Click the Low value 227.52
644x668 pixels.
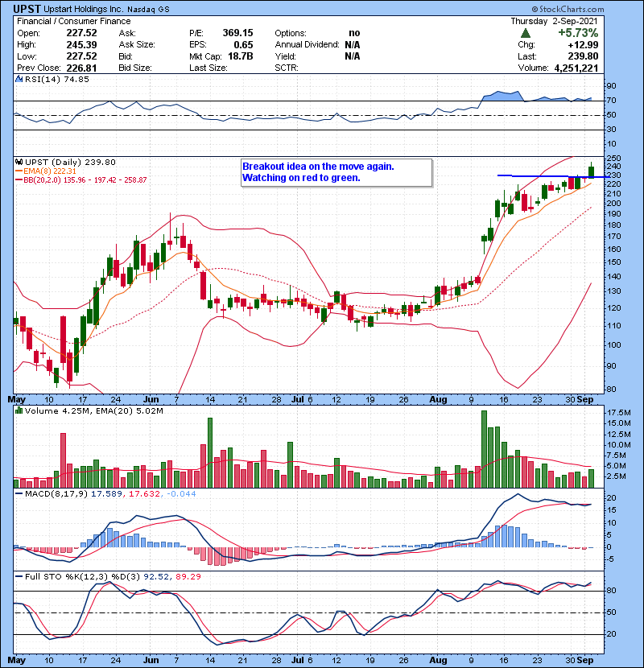pyautogui.click(x=81, y=56)
